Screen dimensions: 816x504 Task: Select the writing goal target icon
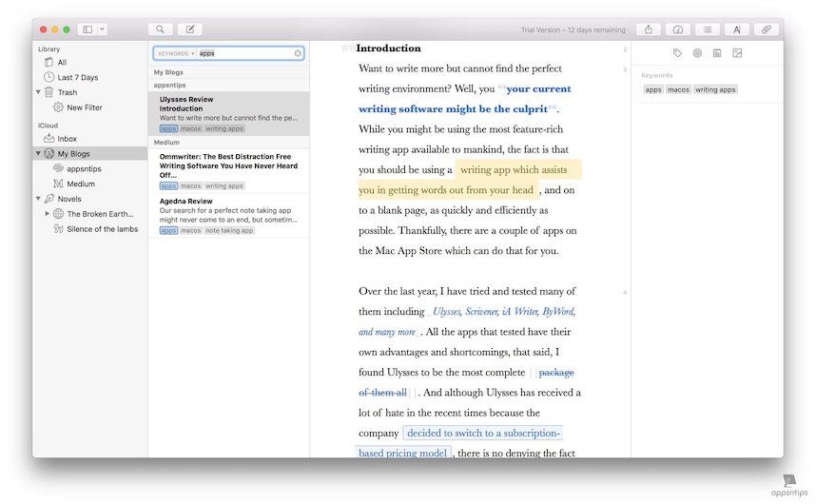click(697, 53)
